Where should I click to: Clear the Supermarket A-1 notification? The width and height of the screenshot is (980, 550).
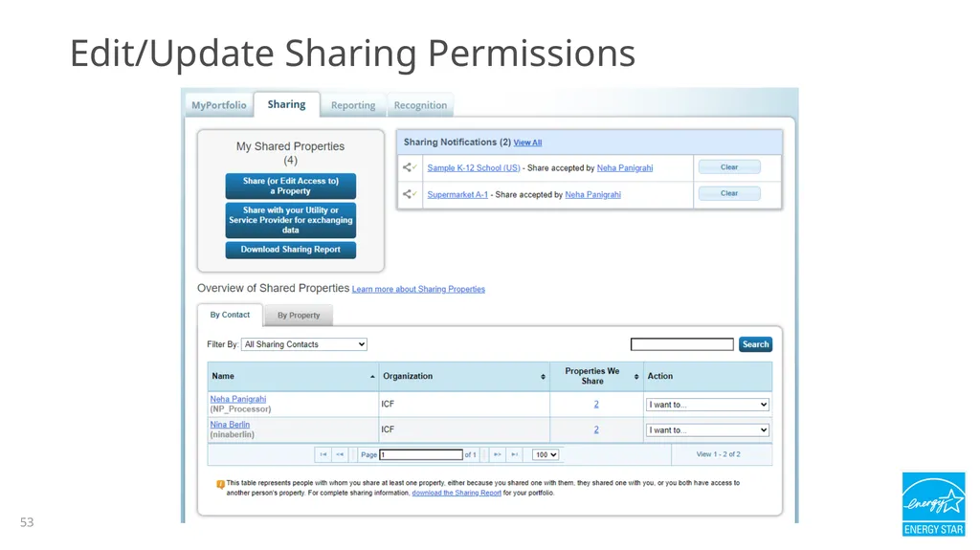coord(729,193)
